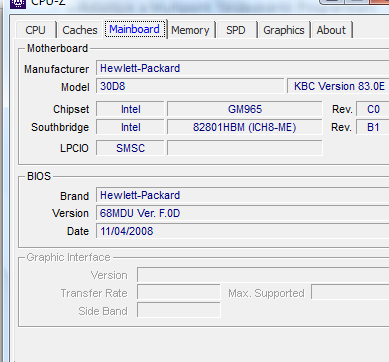Open the About tab
The height and width of the screenshot is (362, 389).
pyautogui.click(x=331, y=30)
